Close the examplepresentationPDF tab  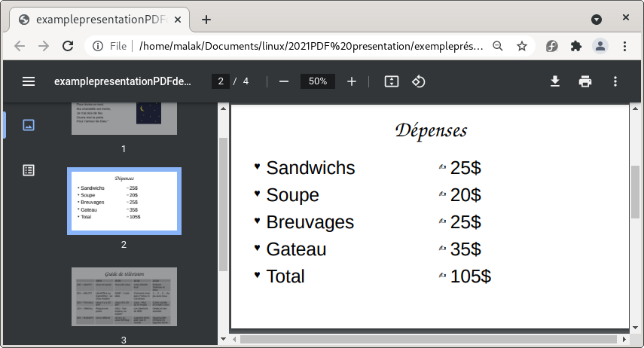coord(178,20)
